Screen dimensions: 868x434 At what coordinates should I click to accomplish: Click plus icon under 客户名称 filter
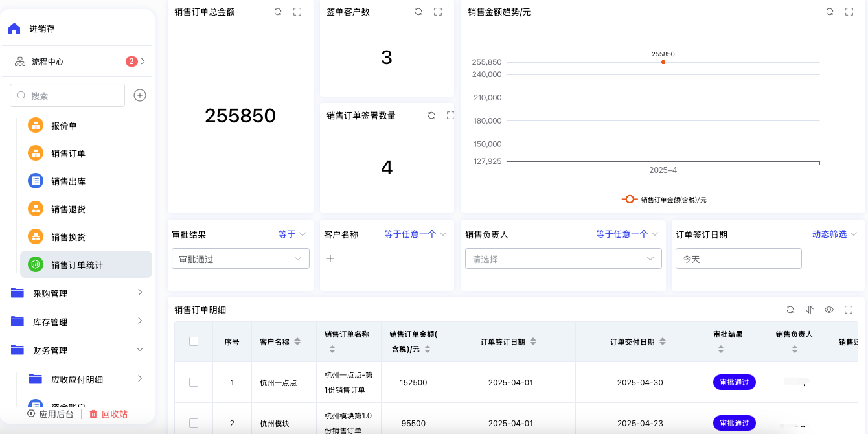click(x=330, y=258)
